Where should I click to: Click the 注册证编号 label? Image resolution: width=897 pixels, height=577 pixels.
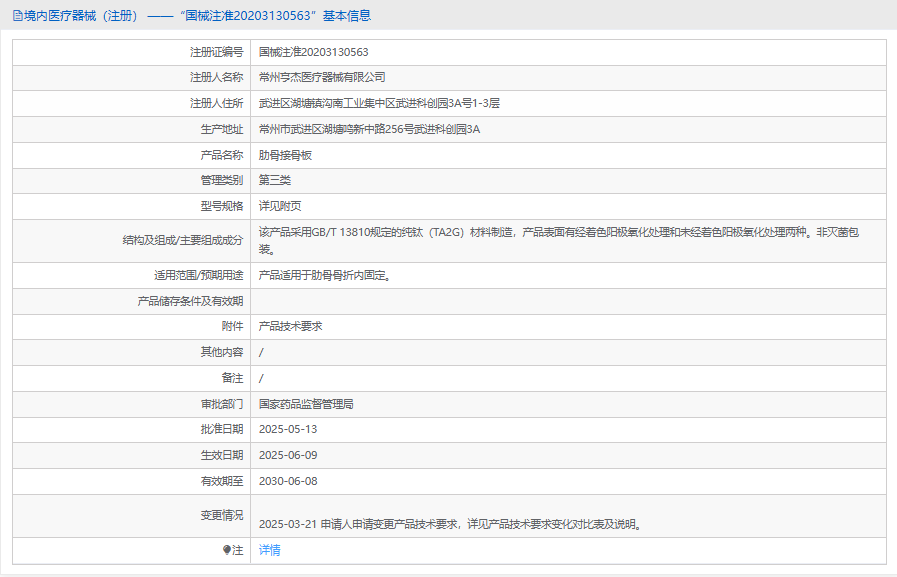point(216,52)
